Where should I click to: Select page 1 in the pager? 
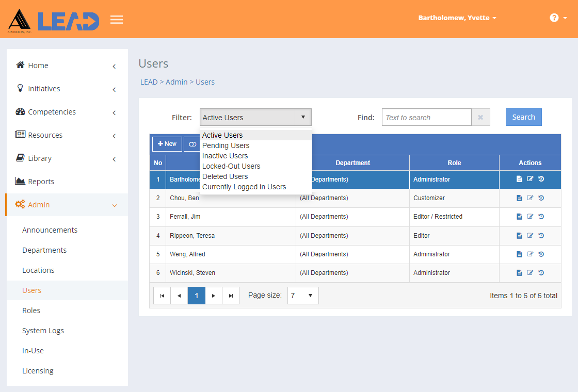pyautogui.click(x=197, y=296)
